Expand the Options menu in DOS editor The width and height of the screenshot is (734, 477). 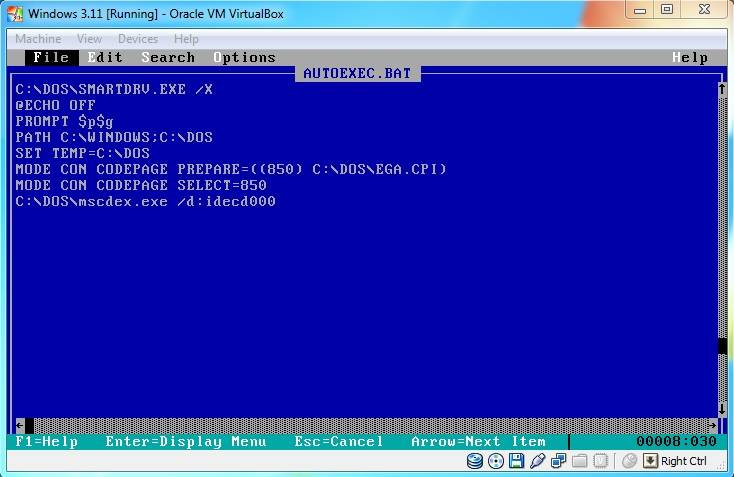pos(244,57)
